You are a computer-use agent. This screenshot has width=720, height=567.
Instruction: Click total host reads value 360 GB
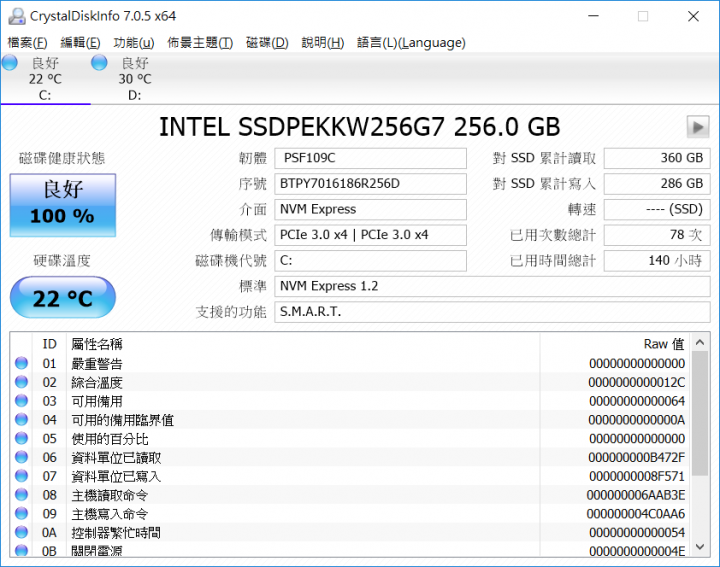coord(657,158)
